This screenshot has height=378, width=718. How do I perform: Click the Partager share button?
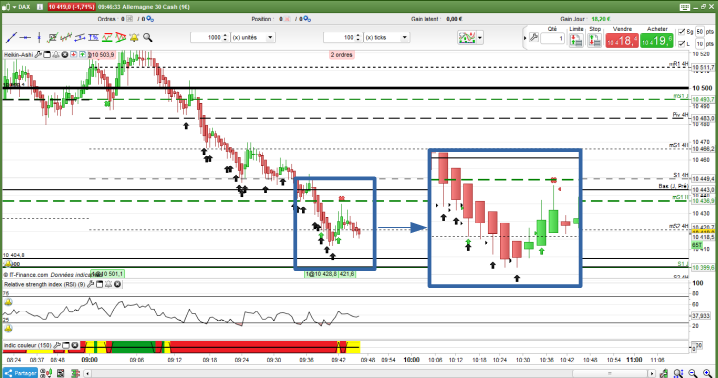[21, 373]
